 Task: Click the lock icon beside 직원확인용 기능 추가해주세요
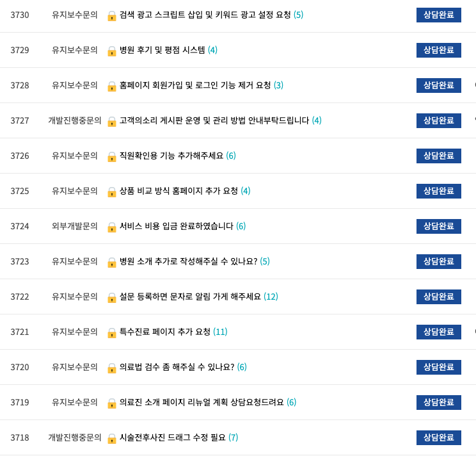[112, 157]
